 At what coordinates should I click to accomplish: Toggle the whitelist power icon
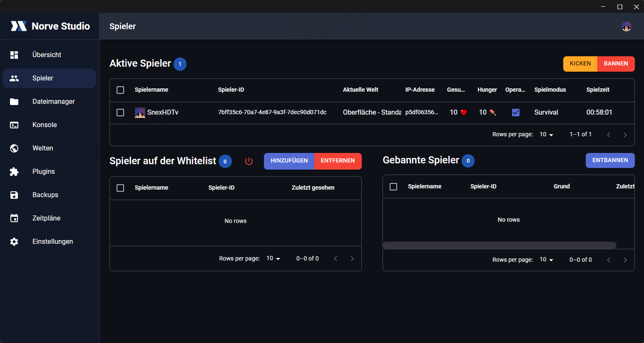249,161
